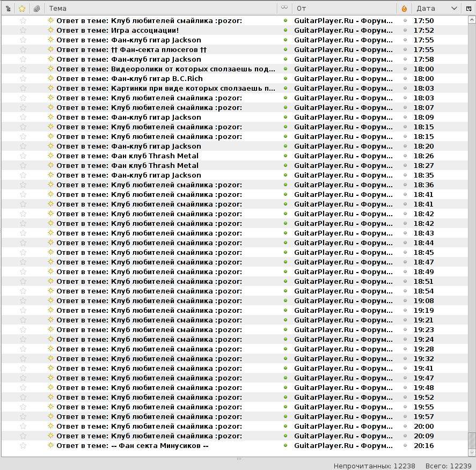The height and width of the screenshot is (470, 476).
Task: Click new-message icon of the 17:52 email
Action: pyautogui.click(x=50, y=30)
